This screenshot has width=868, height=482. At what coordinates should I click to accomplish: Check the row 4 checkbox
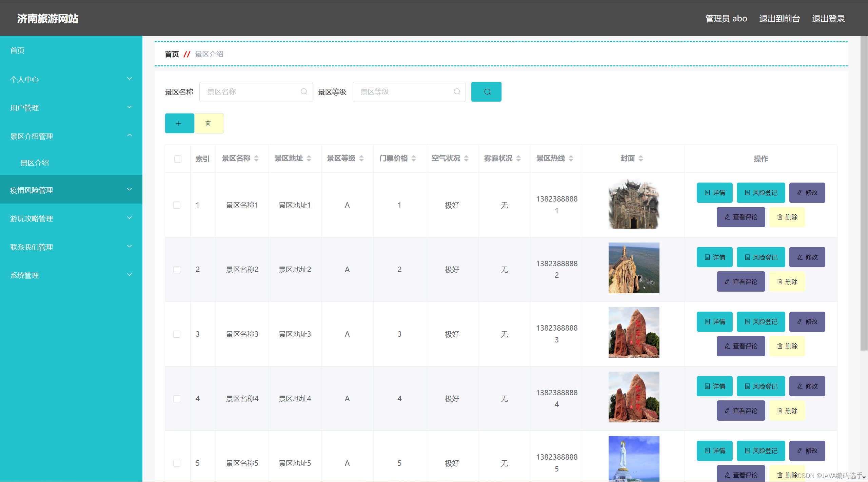(177, 399)
